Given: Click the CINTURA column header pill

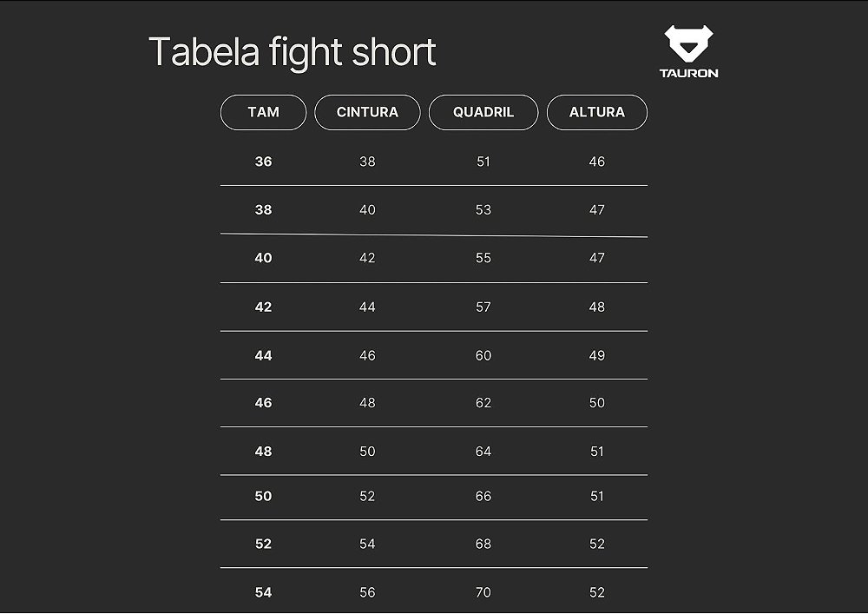Looking at the screenshot, I should [367, 112].
